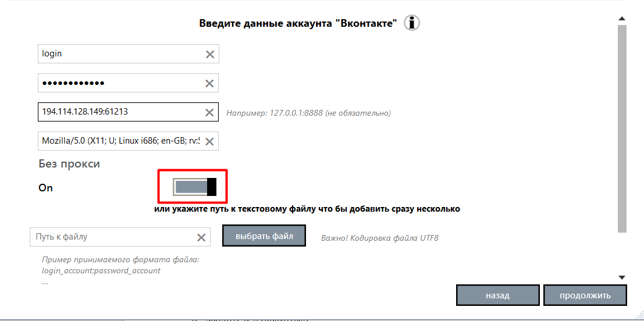
Task: Click продолжить to proceed
Action: pyautogui.click(x=585, y=295)
